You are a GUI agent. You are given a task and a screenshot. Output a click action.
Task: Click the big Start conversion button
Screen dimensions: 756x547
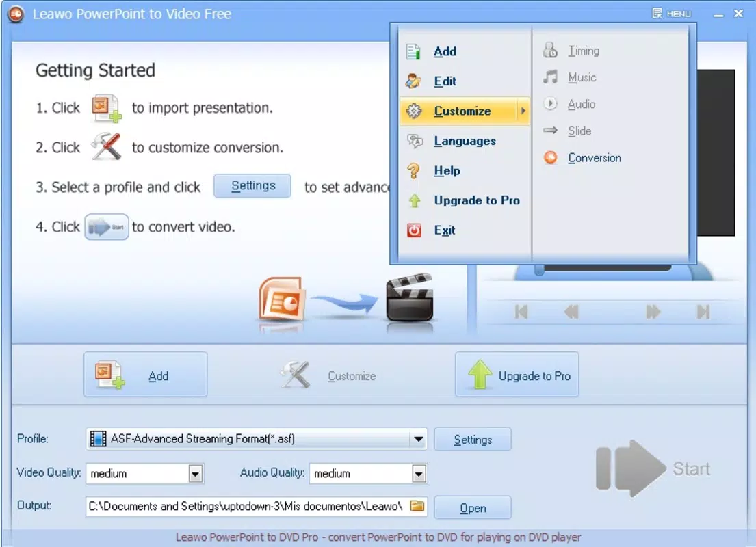(x=653, y=468)
